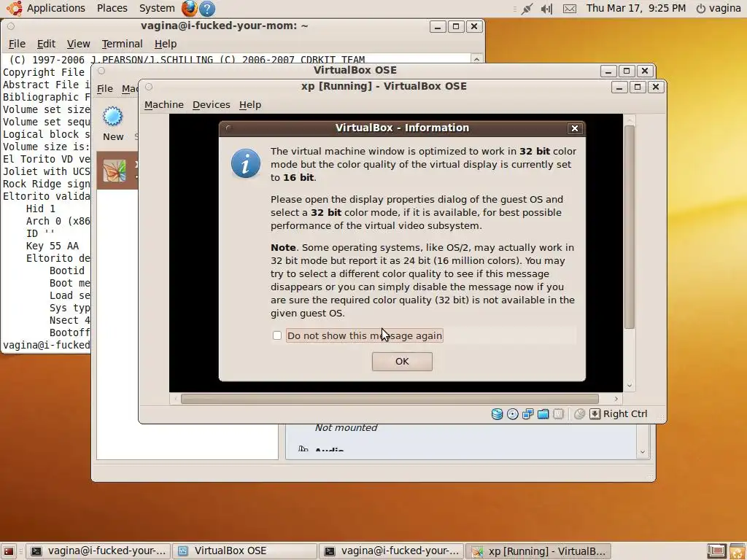Minimize the terminal window

point(438,27)
